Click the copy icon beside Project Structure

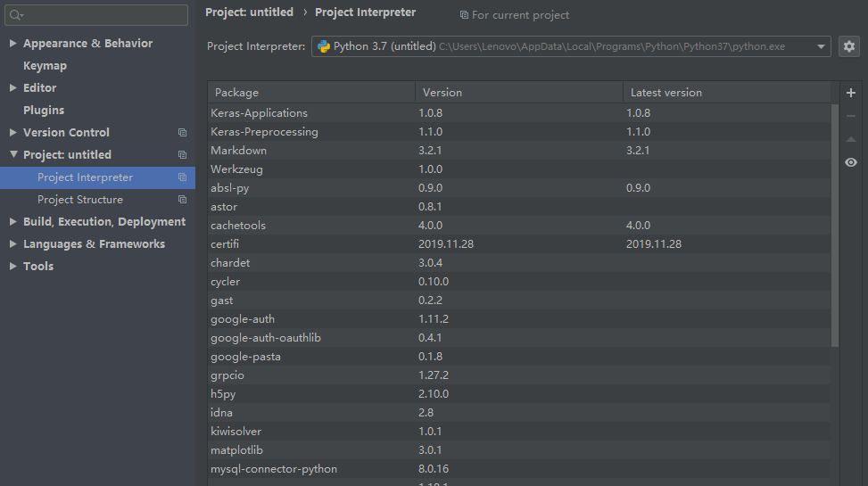tap(182, 200)
